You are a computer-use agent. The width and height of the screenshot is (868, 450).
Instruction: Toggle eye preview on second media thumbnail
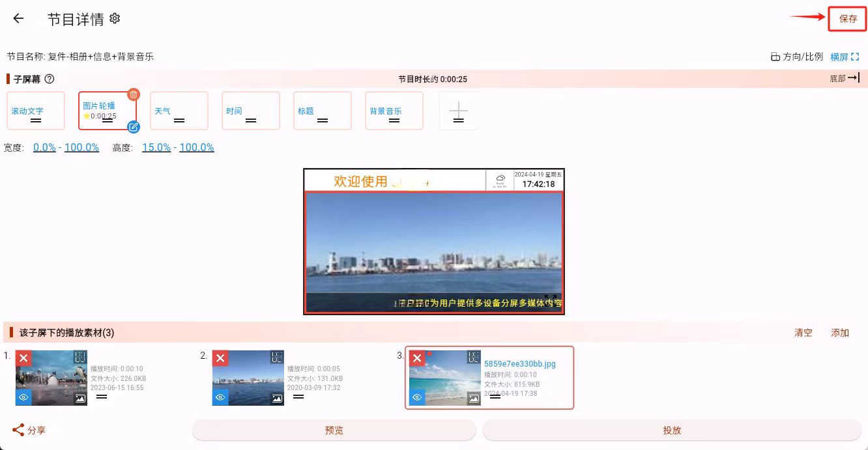click(x=220, y=397)
